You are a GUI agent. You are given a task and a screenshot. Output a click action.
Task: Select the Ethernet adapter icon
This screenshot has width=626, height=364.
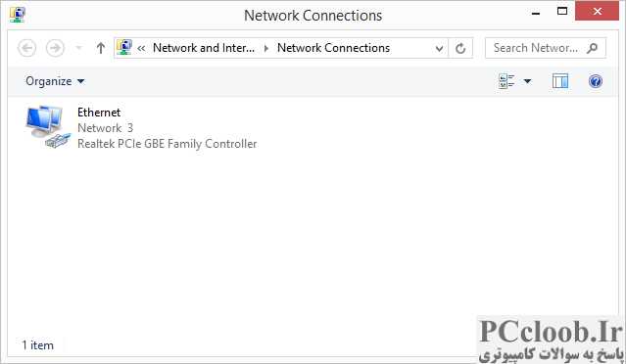tap(47, 127)
